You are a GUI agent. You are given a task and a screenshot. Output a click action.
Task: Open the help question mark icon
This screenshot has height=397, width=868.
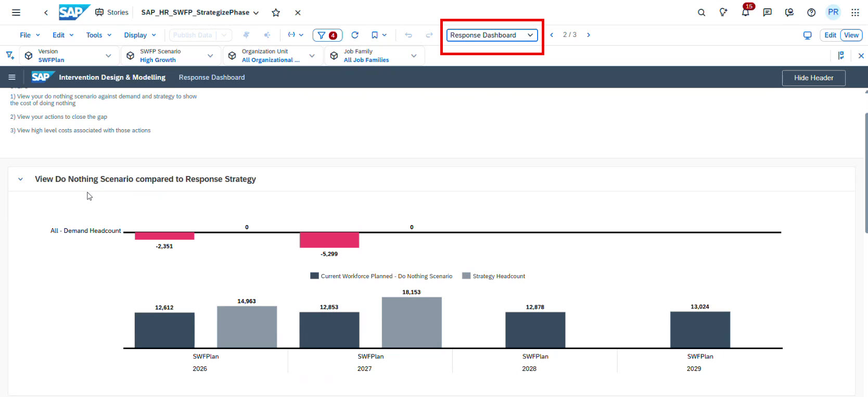point(811,13)
